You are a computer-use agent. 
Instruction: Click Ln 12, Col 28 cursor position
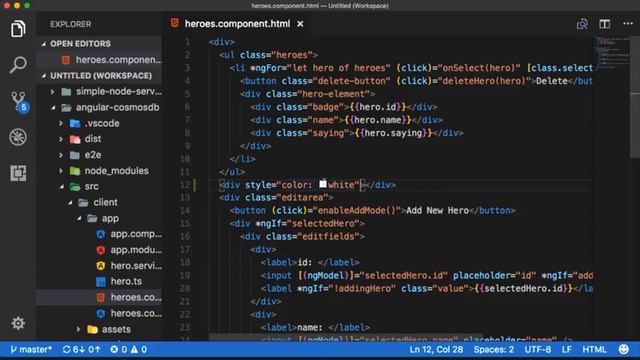click(436, 350)
